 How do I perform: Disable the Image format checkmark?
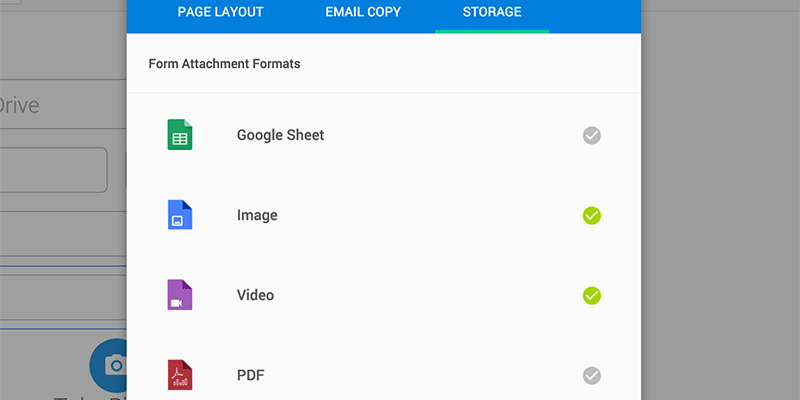tap(592, 216)
